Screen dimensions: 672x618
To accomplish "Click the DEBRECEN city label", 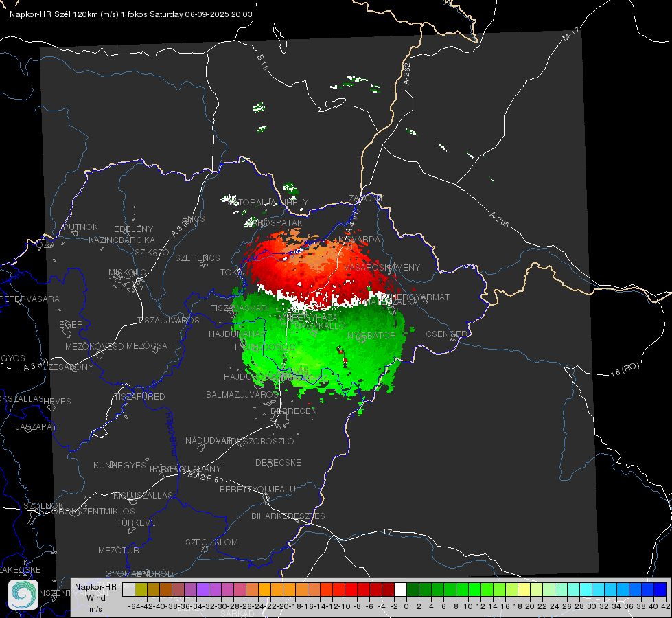I will [x=294, y=411].
